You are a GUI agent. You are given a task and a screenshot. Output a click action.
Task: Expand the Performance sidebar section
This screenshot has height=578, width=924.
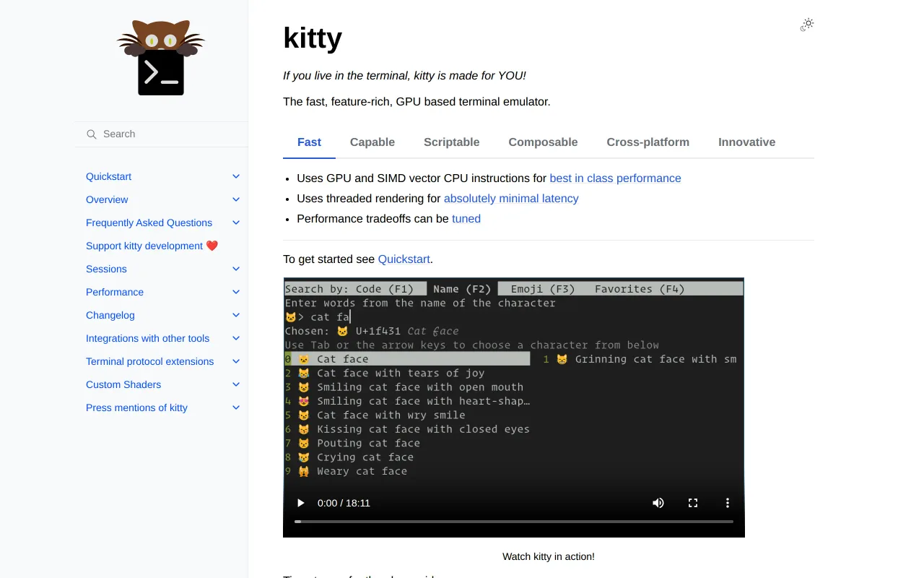(x=236, y=292)
